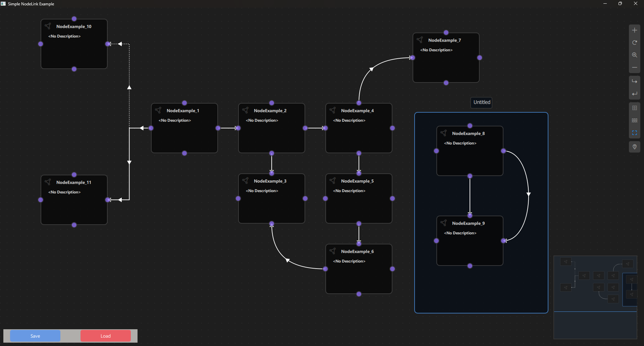Click the fit-to-screen brackets icon
Screen dimensions: 644x346
tap(635, 133)
